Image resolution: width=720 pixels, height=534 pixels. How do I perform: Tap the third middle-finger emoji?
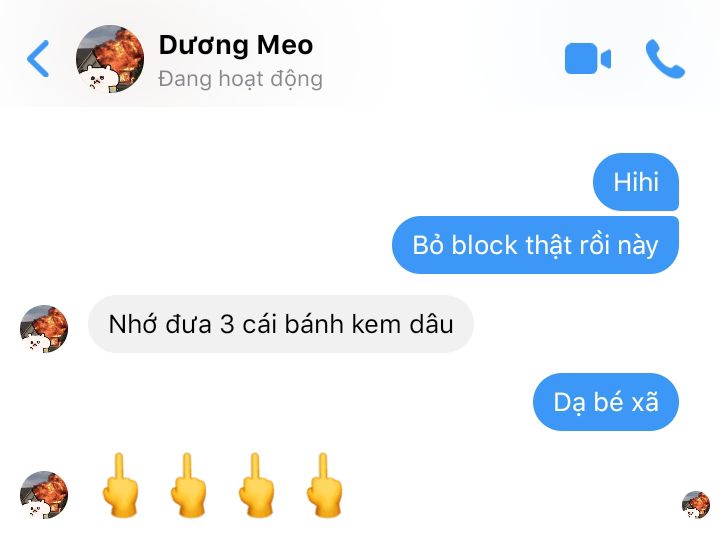[256, 485]
